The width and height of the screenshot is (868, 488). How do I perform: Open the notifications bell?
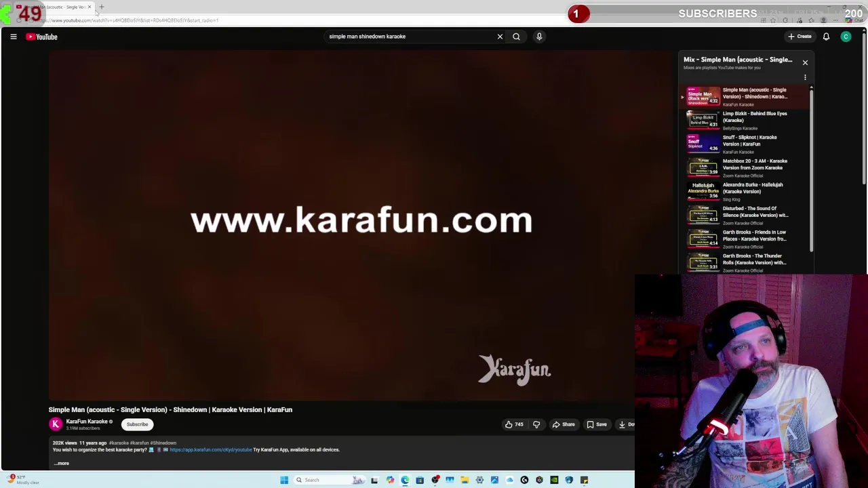(826, 37)
